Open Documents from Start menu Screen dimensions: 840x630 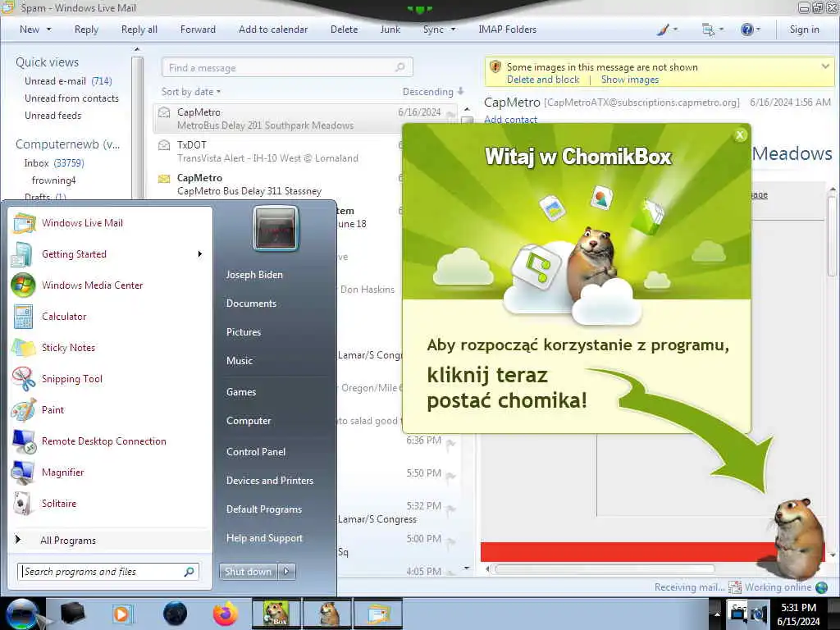[251, 304]
